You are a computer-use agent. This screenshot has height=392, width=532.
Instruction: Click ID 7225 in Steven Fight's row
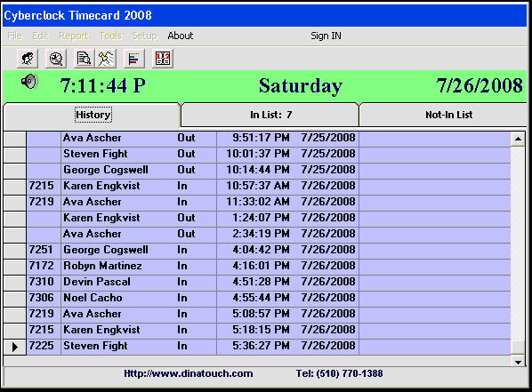pyautogui.click(x=41, y=346)
